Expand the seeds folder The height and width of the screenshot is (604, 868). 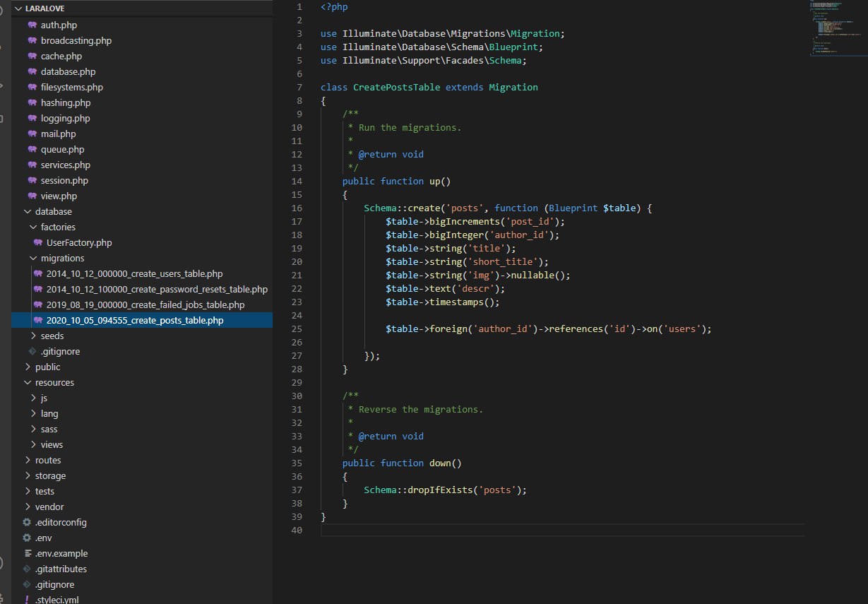pos(33,336)
